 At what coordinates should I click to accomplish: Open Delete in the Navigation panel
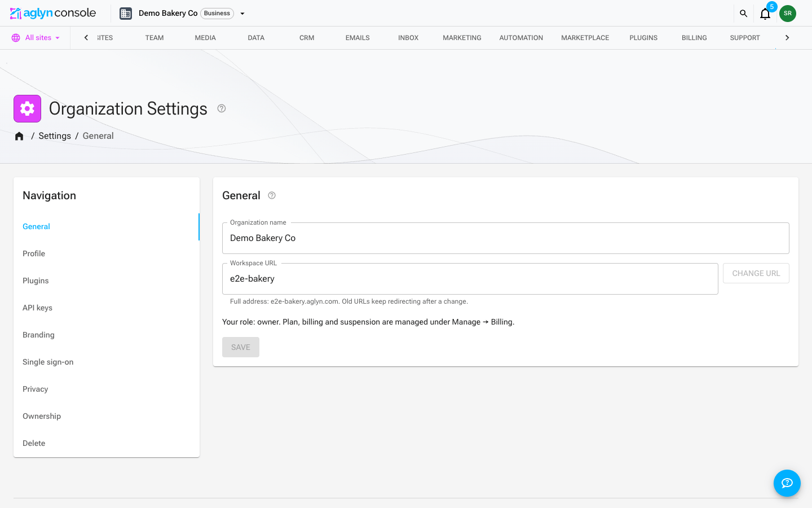[x=107, y=443]
